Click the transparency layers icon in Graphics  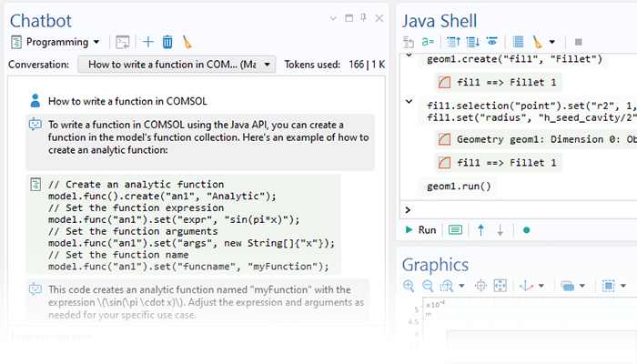[x=568, y=286]
